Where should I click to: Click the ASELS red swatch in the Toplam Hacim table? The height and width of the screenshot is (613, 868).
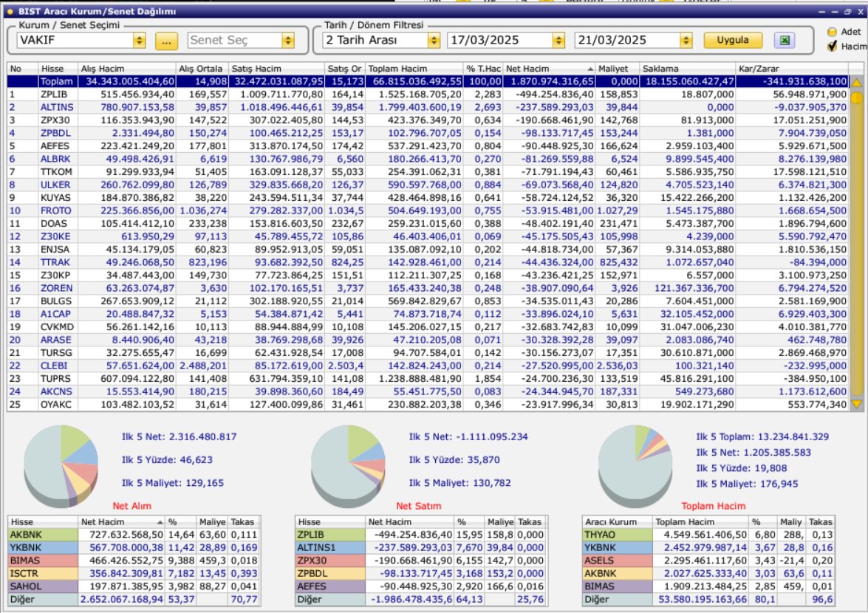pyautogui.click(x=618, y=561)
